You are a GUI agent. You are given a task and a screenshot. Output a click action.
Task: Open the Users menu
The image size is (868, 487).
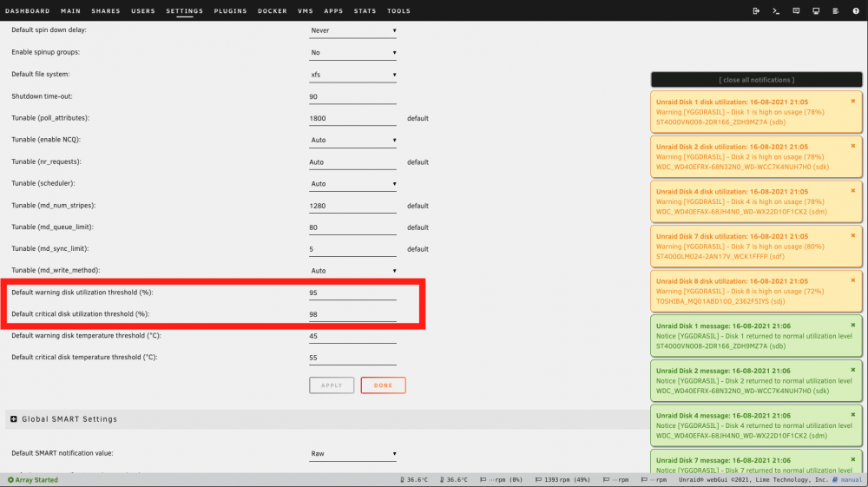[x=143, y=11]
